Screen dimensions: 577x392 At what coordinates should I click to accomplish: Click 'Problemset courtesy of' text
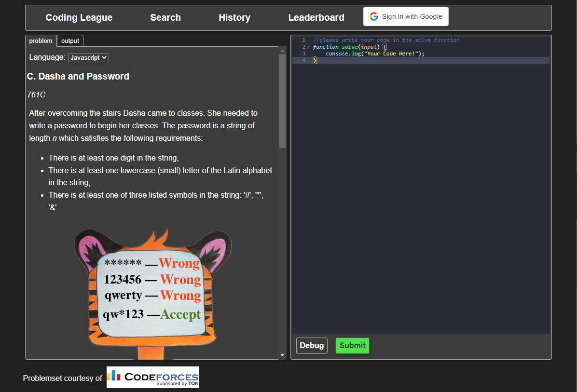[x=63, y=378]
